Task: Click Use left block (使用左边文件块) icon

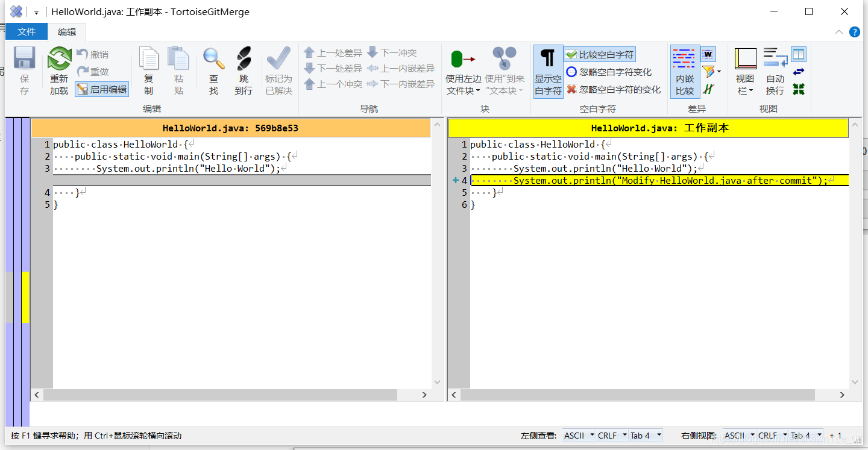Action: click(x=463, y=59)
